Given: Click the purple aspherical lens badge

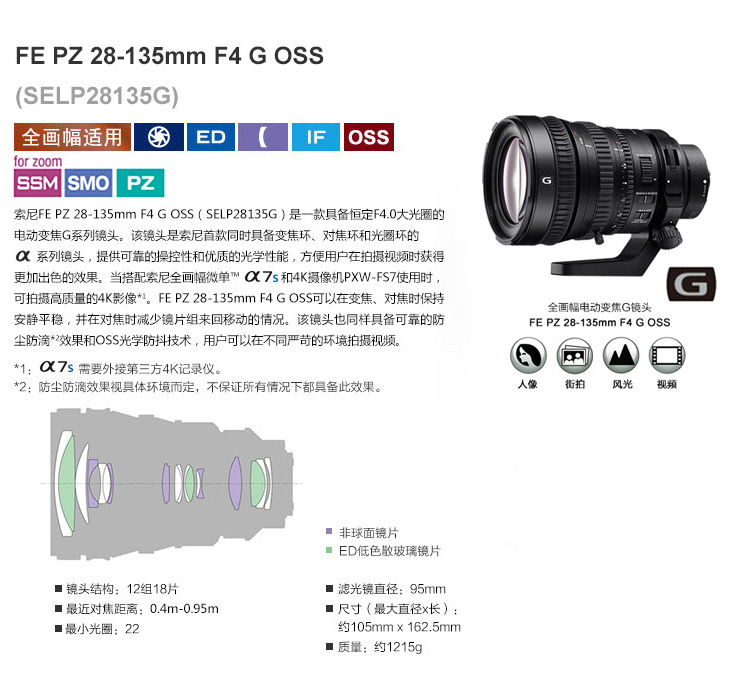Looking at the screenshot, I should [263, 137].
